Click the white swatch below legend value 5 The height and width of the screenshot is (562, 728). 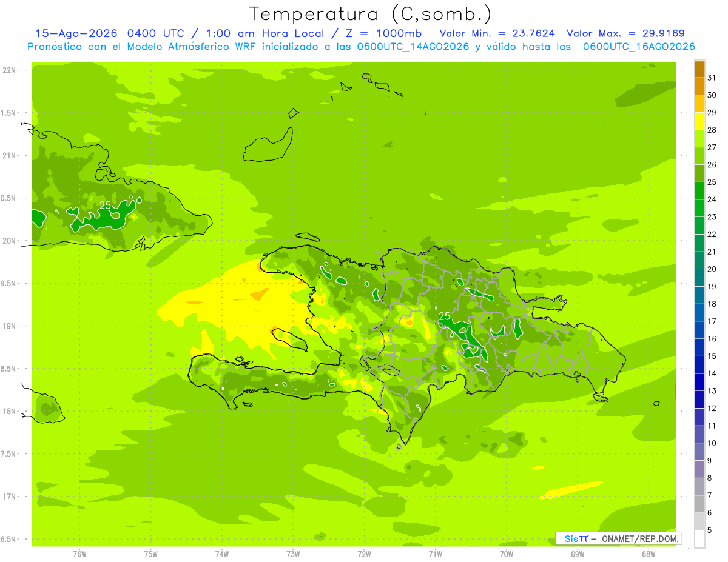coord(699,539)
